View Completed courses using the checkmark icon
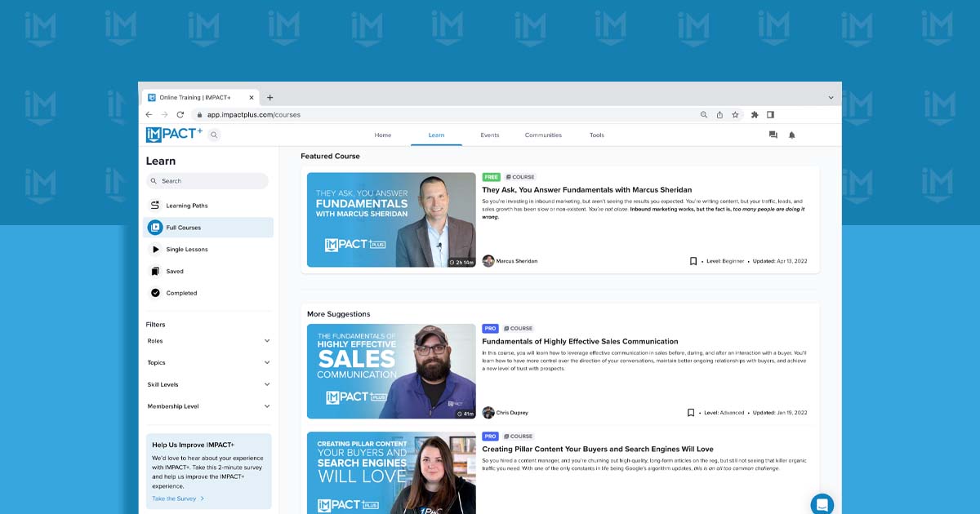980x514 pixels. (155, 293)
